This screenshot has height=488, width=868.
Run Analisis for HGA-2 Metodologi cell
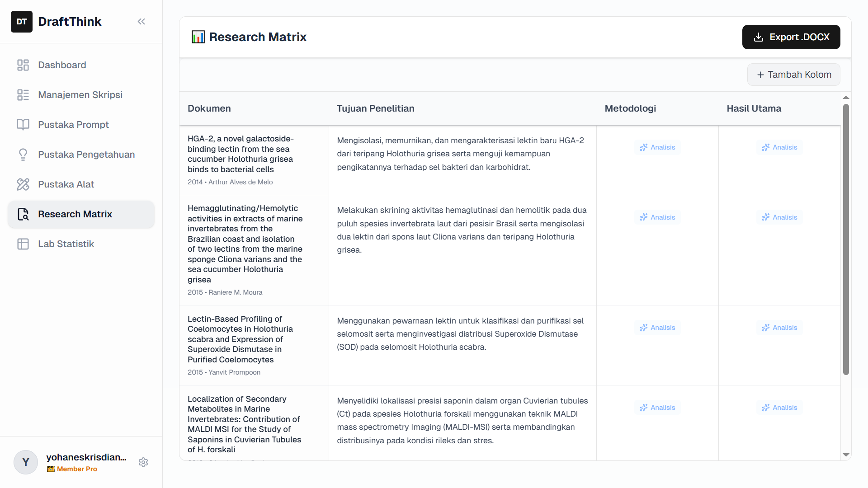[657, 147]
